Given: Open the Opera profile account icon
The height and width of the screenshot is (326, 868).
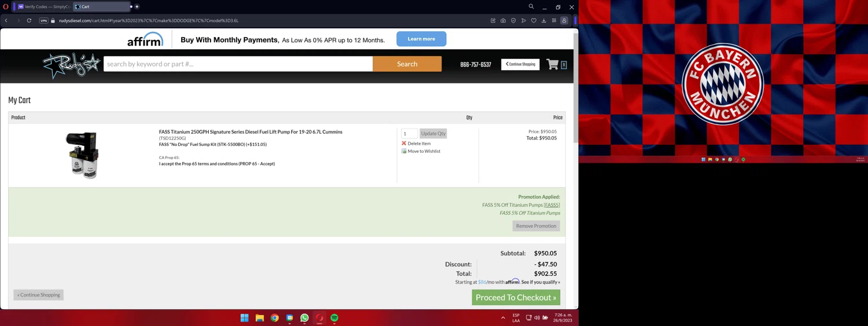Looking at the screenshot, I should pos(564,21).
